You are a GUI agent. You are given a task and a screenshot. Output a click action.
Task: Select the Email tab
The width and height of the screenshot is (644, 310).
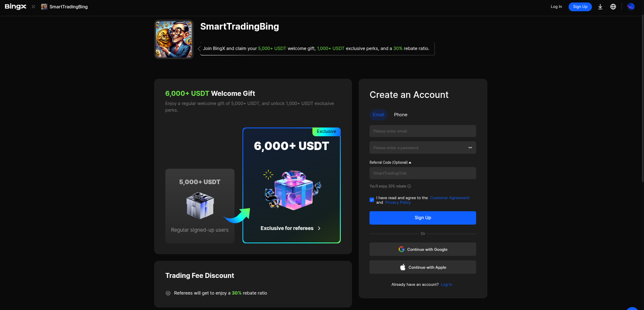pyautogui.click(x=378, y=115)
